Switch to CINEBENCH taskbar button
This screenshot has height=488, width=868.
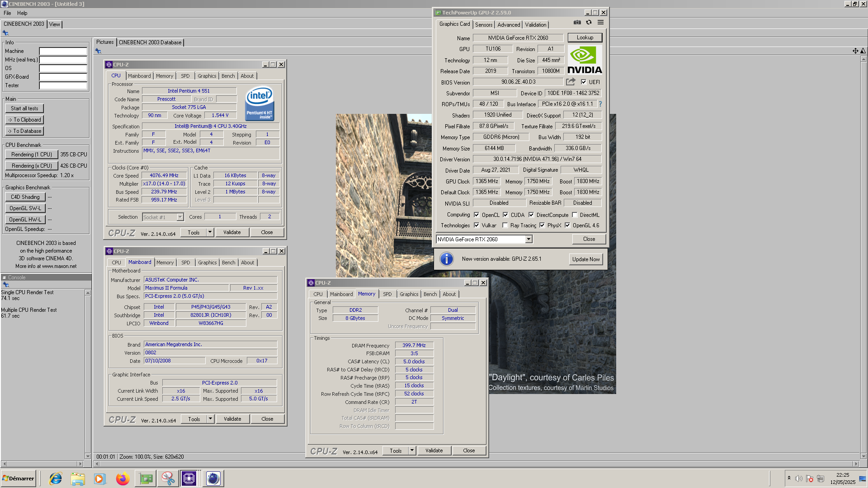pos(213,479)
